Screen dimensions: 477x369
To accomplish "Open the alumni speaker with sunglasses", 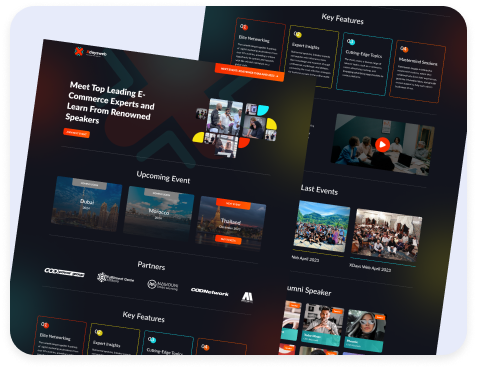I will pyautogui.click(x=365, y=331).
